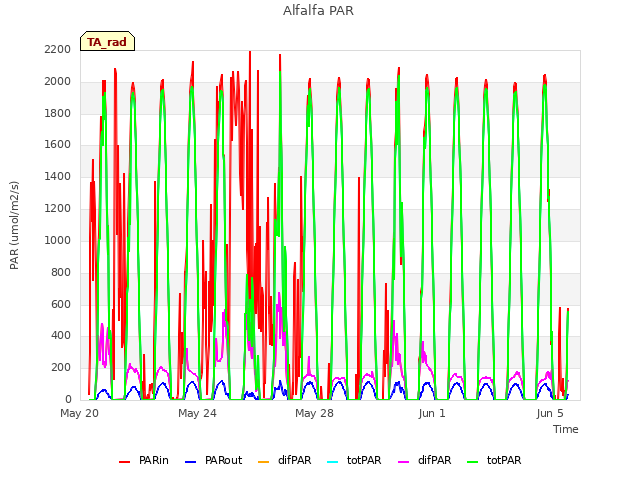
Task: Click the 1600 y-axis tick label
Action: pos(58,144)
